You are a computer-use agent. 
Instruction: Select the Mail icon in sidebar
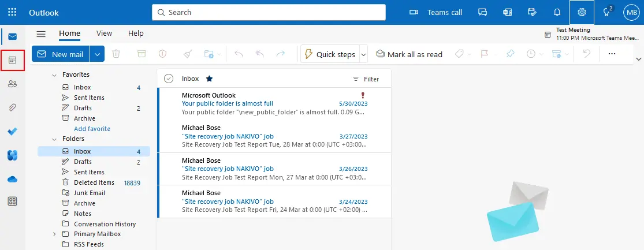click(x=12, y=36)
